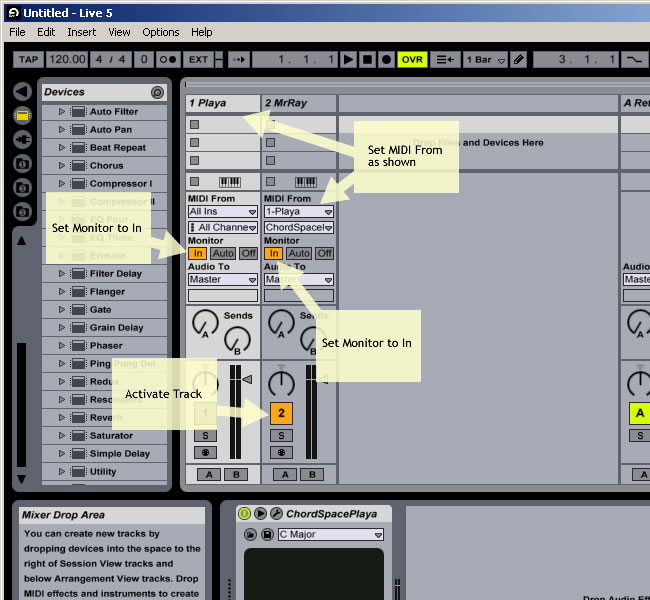The height and width of the screenshot is (600, 650).
Task: Open the 1 Bar quantization dropdown
Action: (x=485, y=60)
